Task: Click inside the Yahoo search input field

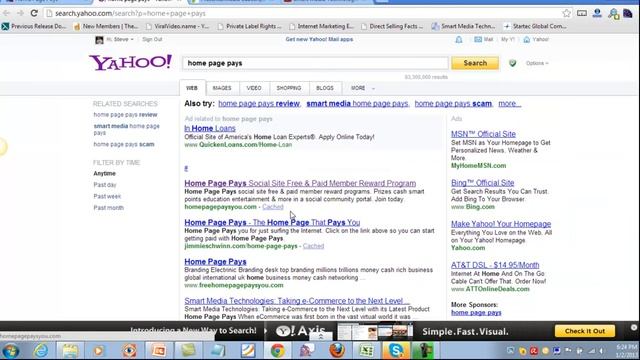Action: click(x=315, y=63)
